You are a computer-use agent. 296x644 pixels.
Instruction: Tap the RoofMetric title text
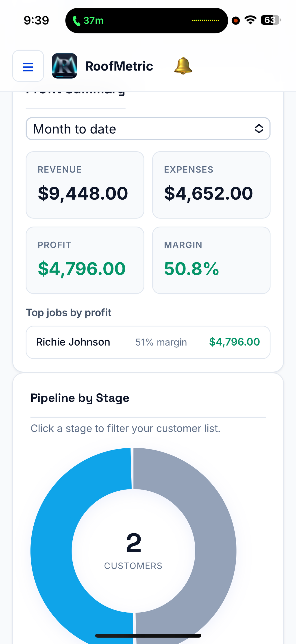(119, 66)
